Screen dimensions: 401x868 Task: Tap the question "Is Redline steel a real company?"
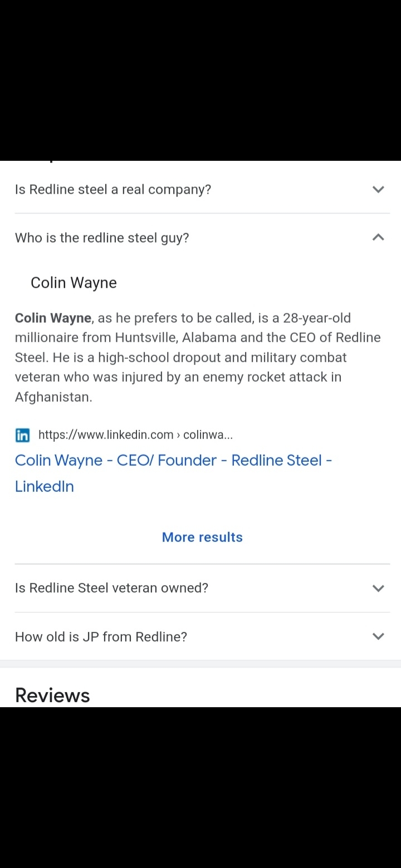[113, 189]
